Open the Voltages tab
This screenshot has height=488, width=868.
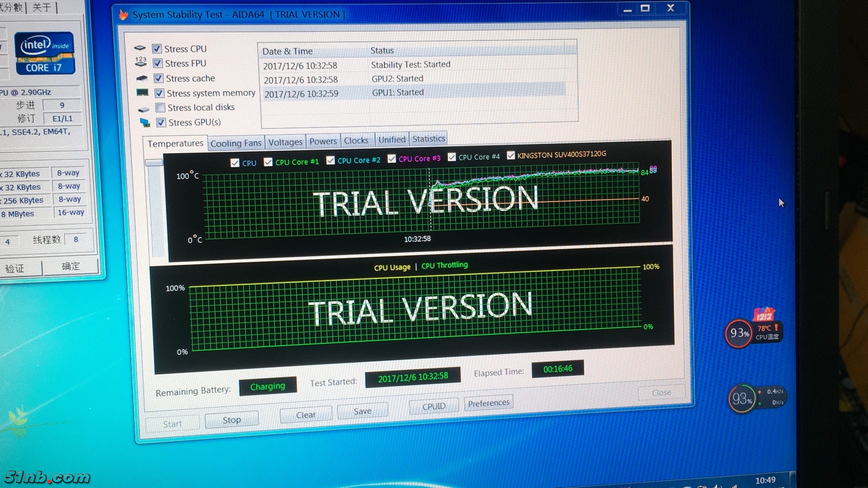pyautogui.click(x=285, y=142)
